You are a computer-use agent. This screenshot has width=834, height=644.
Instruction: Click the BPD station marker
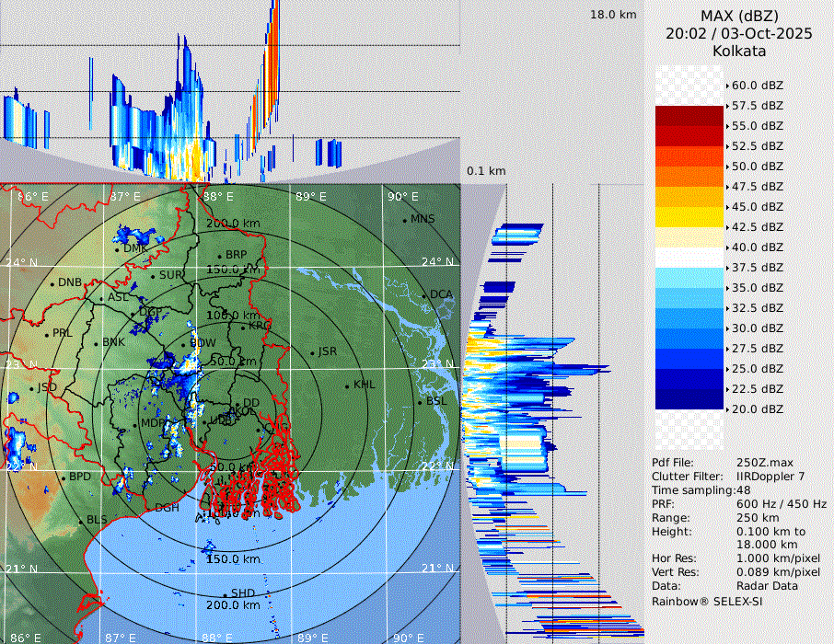tap(64, 477)
